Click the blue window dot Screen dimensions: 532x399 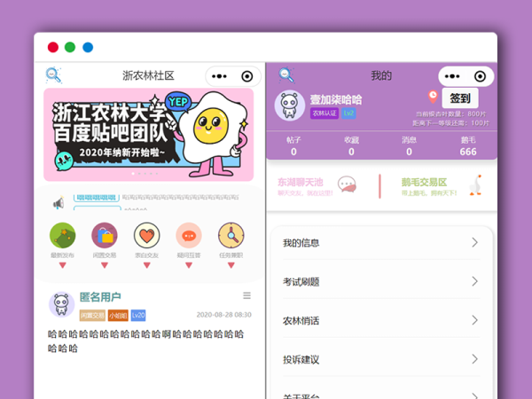click(88, 47)
